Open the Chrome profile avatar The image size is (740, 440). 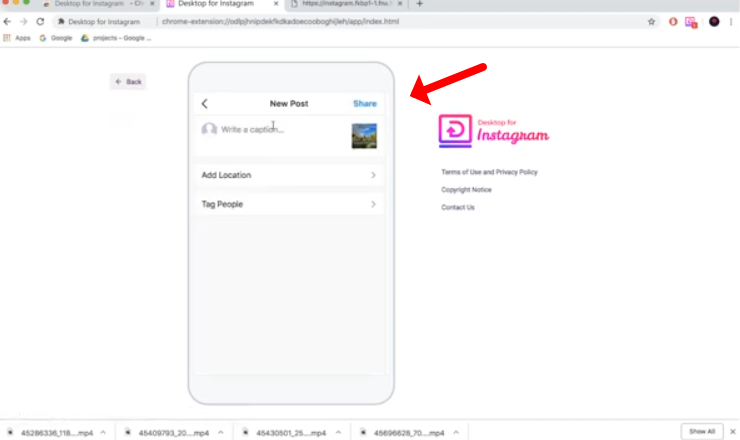(714, 22)
